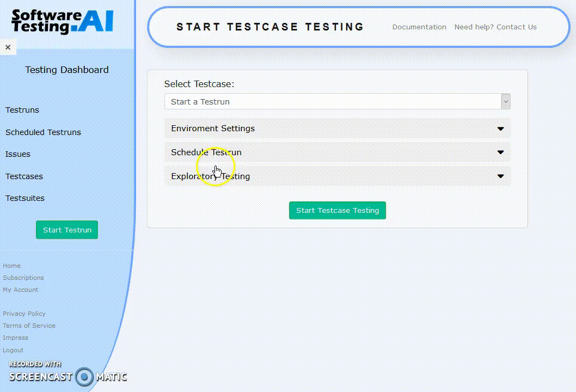This screenshot has height=392, width=576.
Task: Open My Account link
Action: [x=20, y=290]
